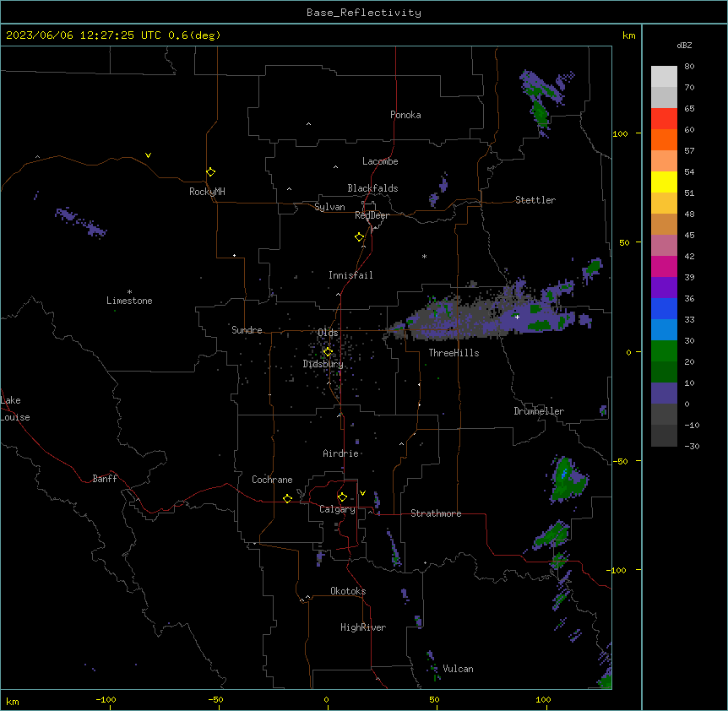Click the Stettler label

(x=535, y=200)
